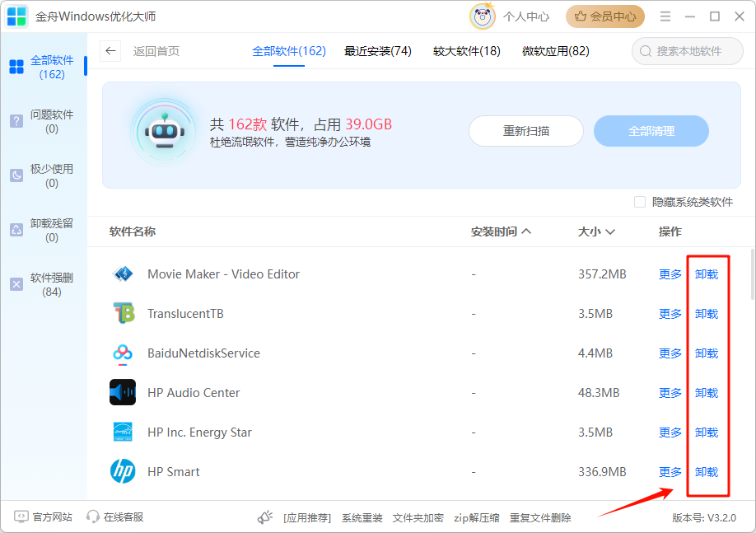
Task: Sort by 大小 column arrow
Action: coord(610,232)
